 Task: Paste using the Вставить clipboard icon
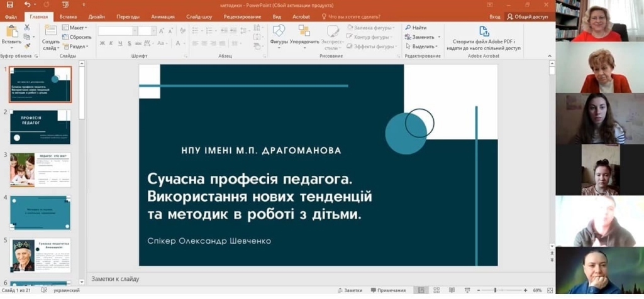[12, 31]
